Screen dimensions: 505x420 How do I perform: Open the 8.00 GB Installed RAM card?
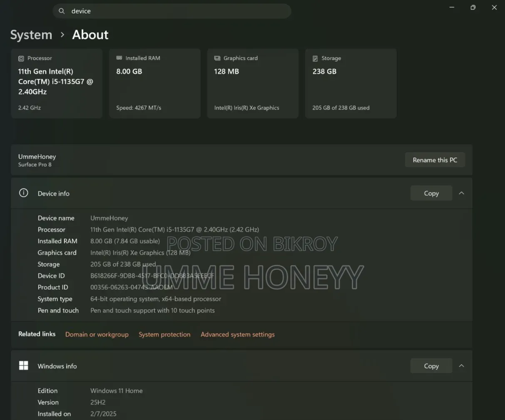(155, 84)
